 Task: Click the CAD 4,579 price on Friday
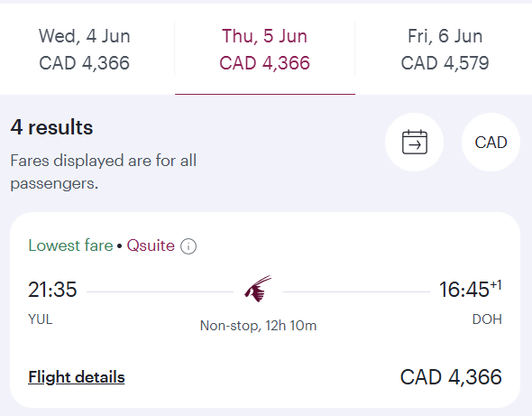click(445, 63)
